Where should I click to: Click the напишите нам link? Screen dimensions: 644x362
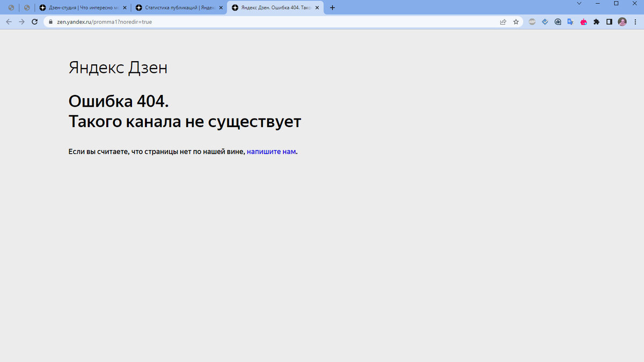pyautogui.click(x=271, y=152)
